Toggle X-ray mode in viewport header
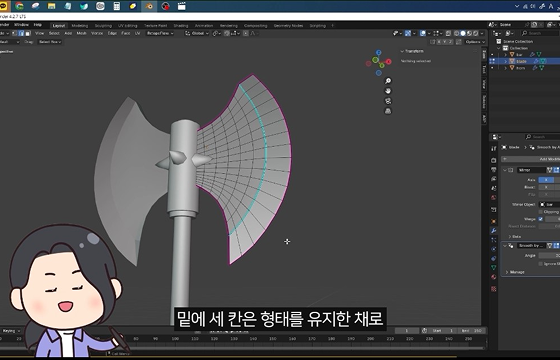The height and width of the screenshot is (360, 560). click(x=448, y=33)
